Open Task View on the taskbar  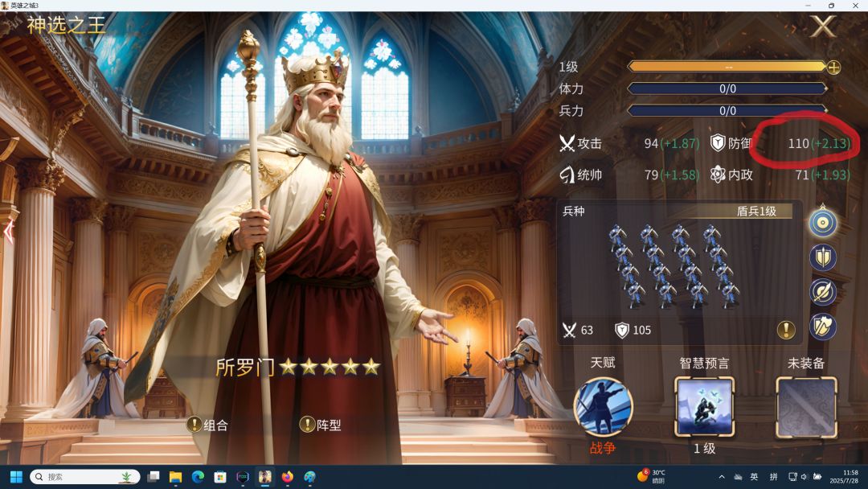154,477
